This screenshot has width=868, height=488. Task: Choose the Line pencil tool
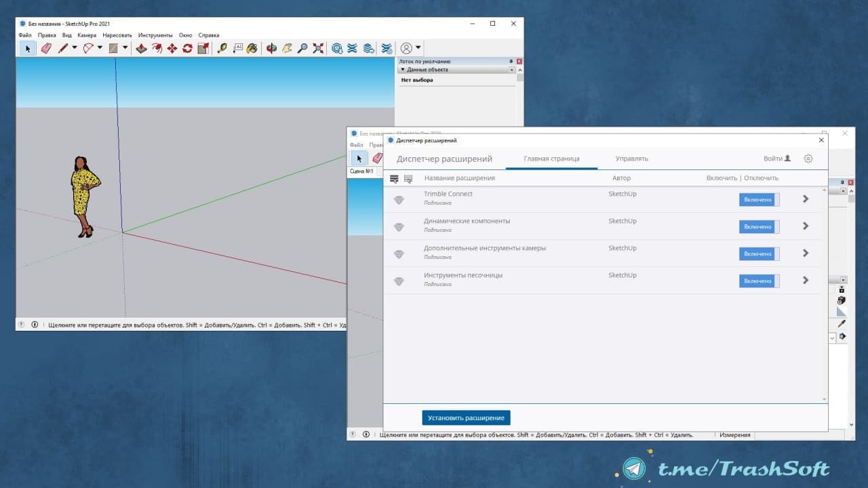63,48
